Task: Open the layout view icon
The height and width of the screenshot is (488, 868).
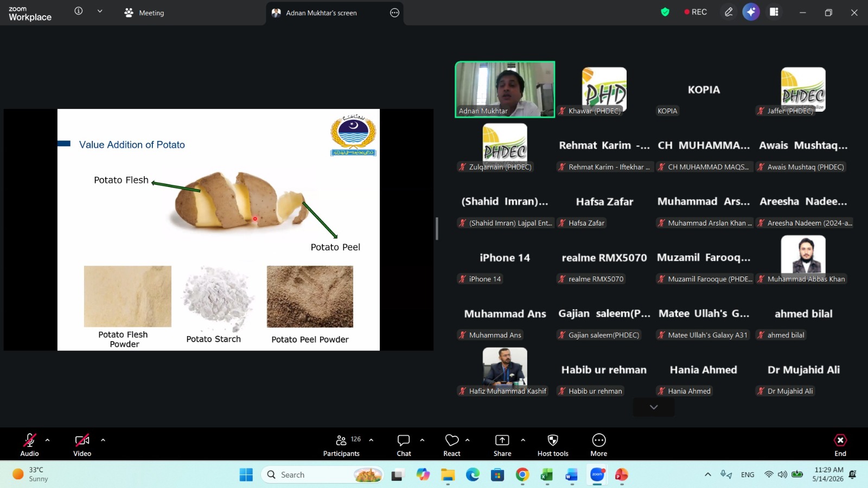Action: [x=774, y=12]
